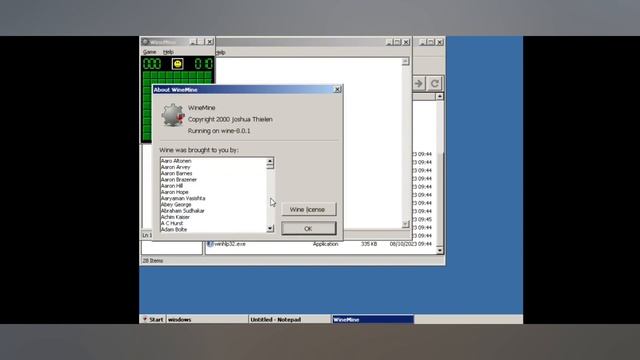
Task: Click OK in About WineMine dialog
Action: coord(309,229)
